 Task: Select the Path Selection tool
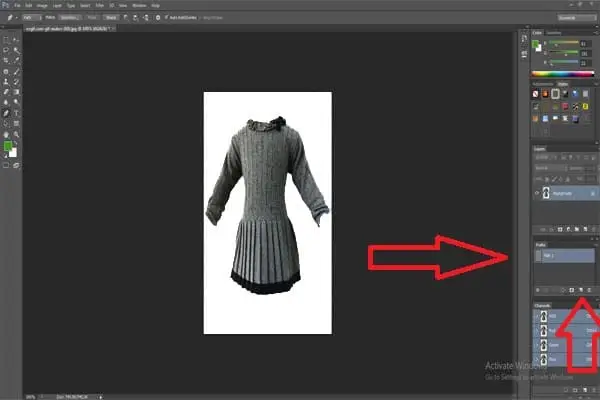point(6,124)
